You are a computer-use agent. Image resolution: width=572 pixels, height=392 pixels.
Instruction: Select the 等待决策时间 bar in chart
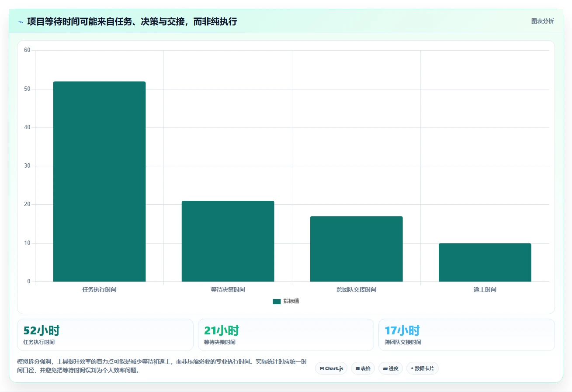point(228,241)
